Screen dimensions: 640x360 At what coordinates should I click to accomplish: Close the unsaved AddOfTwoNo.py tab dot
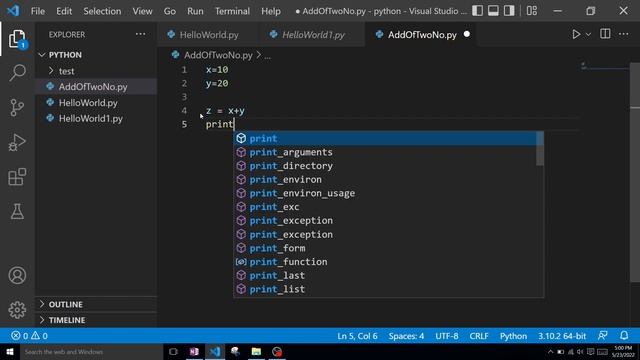tap(467, 34)
